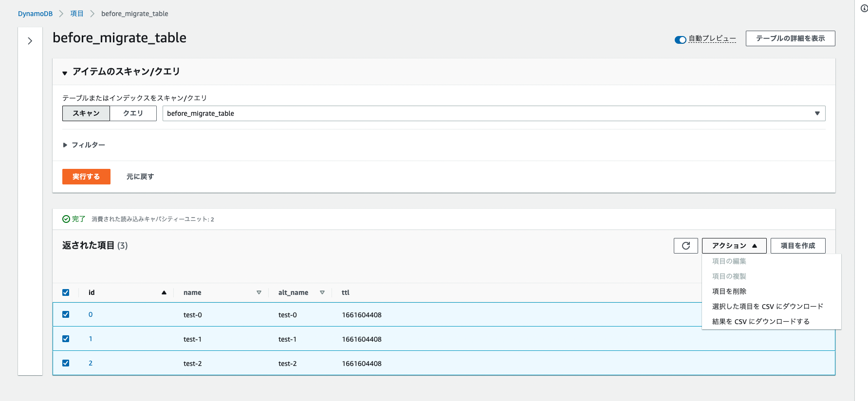Screen dimensions: 868x401
Task: Collapse the アイテムのスキャン/クエリ section
Action: click(65, 73)
